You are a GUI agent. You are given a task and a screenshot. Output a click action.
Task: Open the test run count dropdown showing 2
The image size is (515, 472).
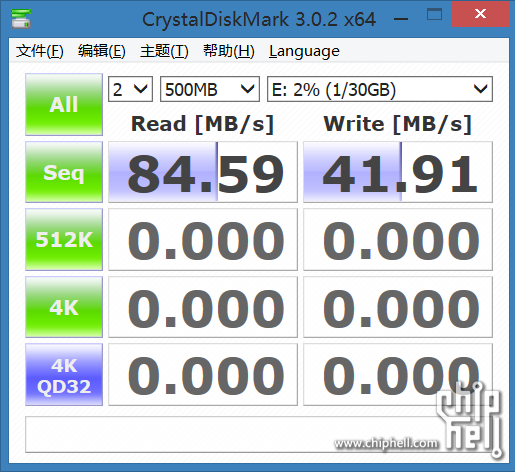[x=130, y=89]
